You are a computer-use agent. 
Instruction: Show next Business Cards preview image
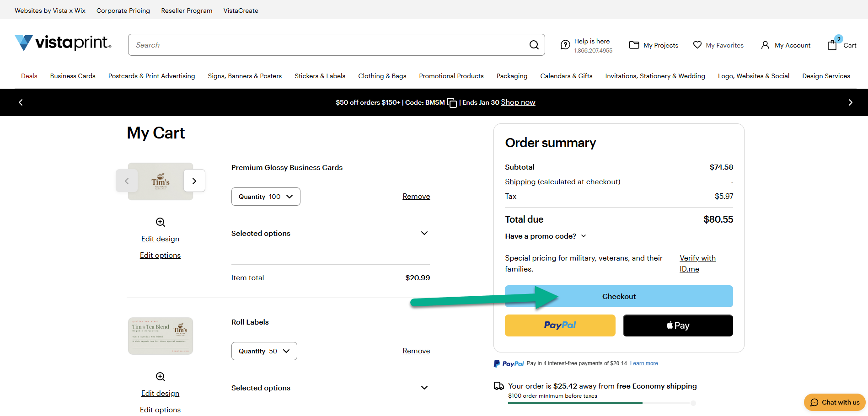pyautogui.click(x=194, y=181)
